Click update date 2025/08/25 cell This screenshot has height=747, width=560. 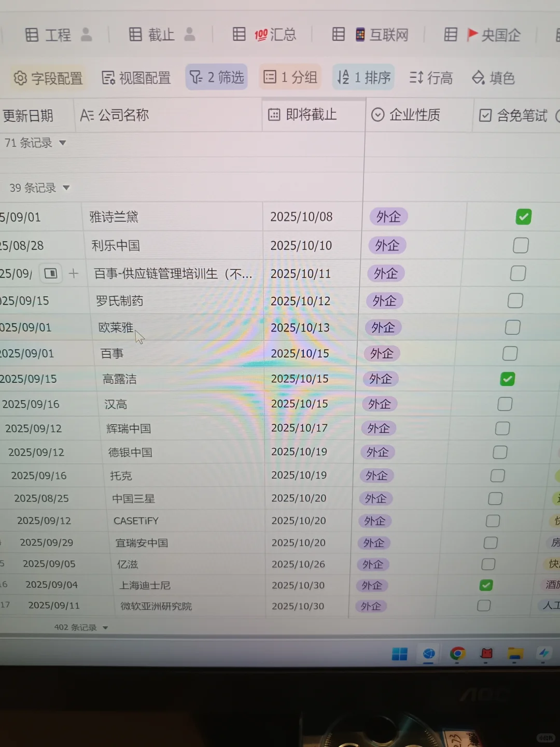41,498
